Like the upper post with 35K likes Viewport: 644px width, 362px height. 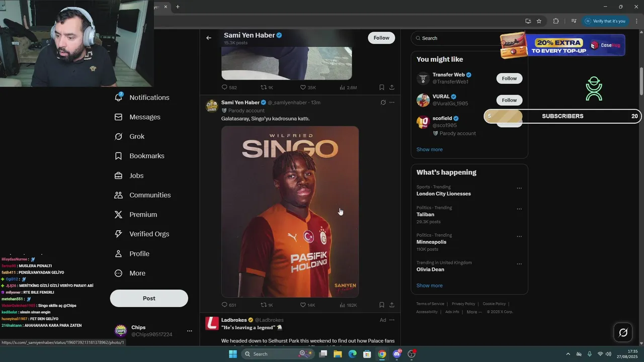308,87
